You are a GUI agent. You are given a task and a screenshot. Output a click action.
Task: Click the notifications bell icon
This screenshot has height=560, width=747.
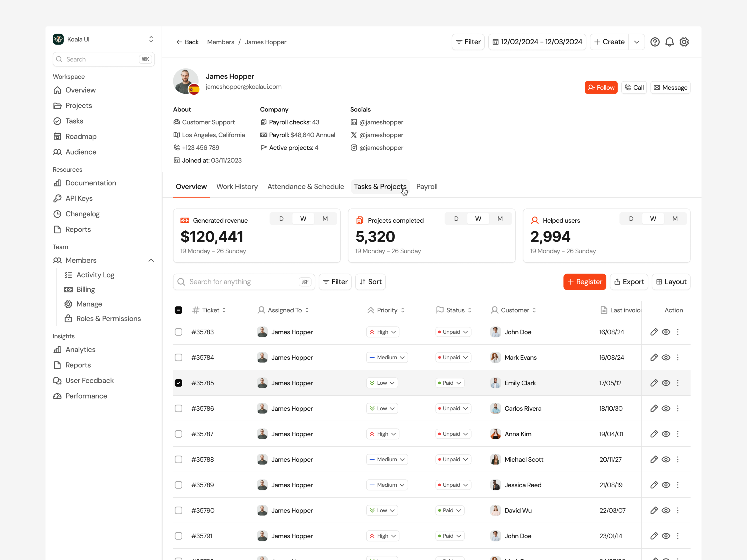669,42
